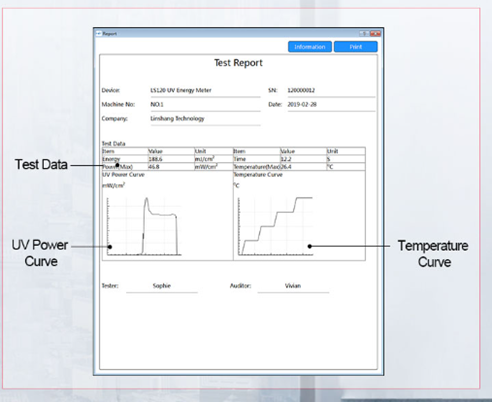Click the Date field showing 2019-02-28

coord(331,105)
